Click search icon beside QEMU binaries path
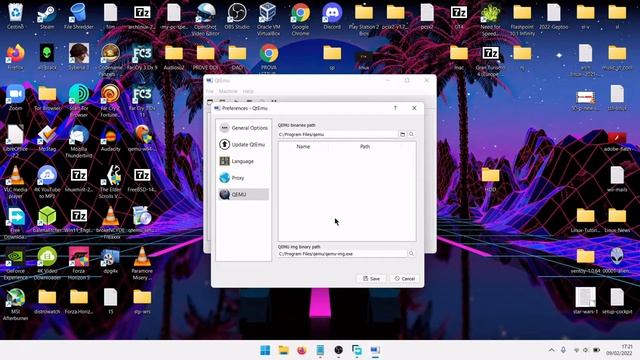 click(411, 134)
